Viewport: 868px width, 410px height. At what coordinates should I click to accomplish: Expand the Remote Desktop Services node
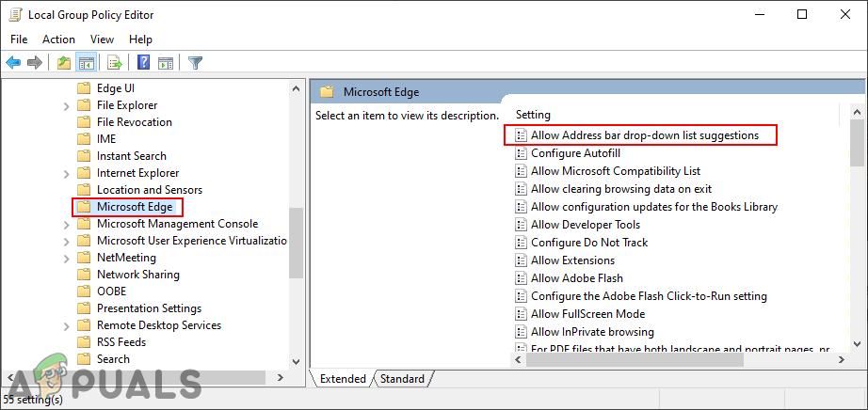[x=67, y=326]
